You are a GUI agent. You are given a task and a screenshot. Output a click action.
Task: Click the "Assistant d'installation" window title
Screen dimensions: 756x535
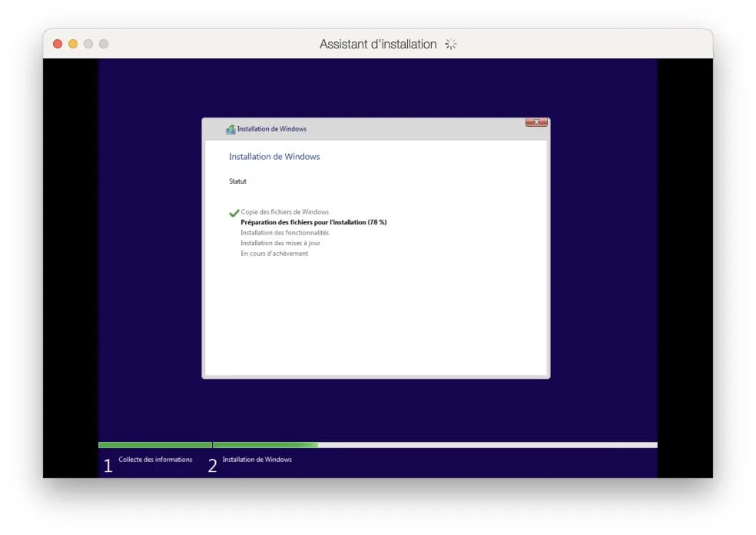[x=378, y=45]
